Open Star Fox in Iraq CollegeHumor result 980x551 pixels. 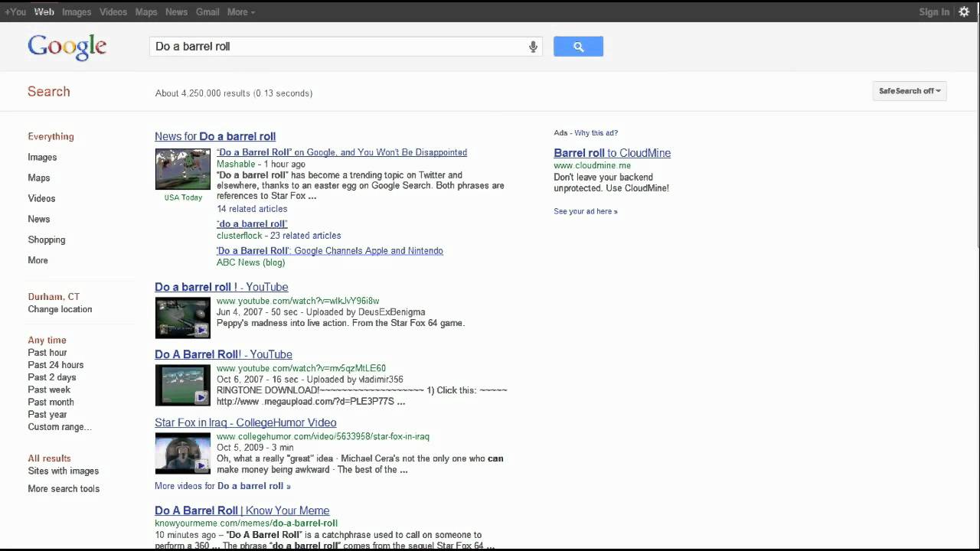point(246,422)
